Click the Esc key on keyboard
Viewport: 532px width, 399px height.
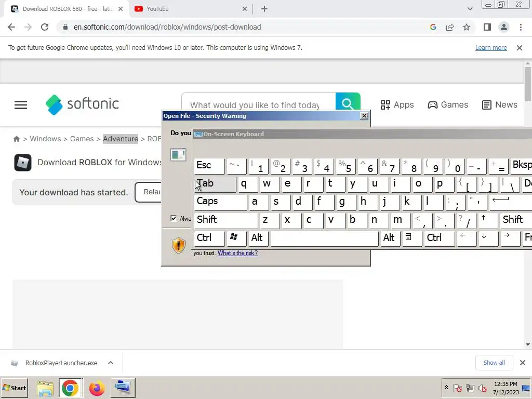209,166
